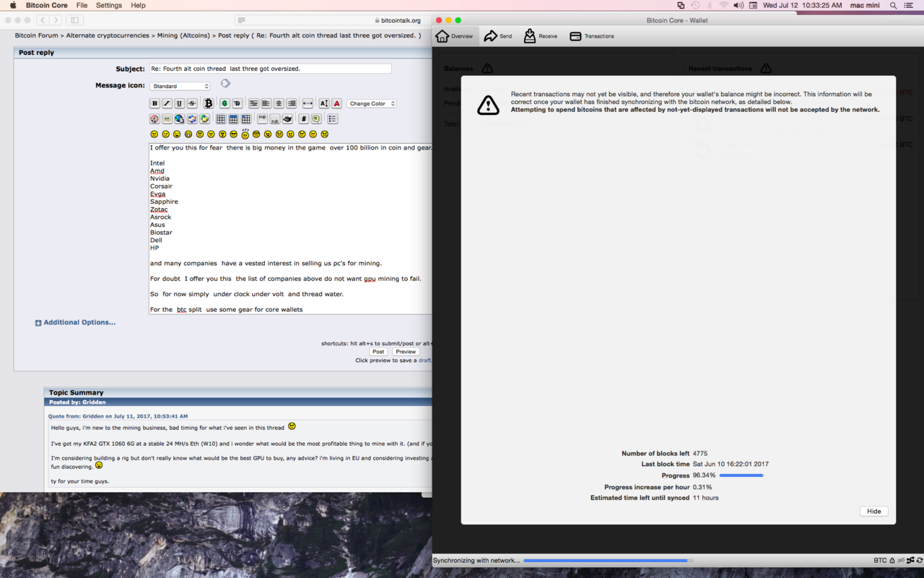Apply italic formatting in post editor
The height and width of the screenshot is (578, 924).
(x=167, y=103)
